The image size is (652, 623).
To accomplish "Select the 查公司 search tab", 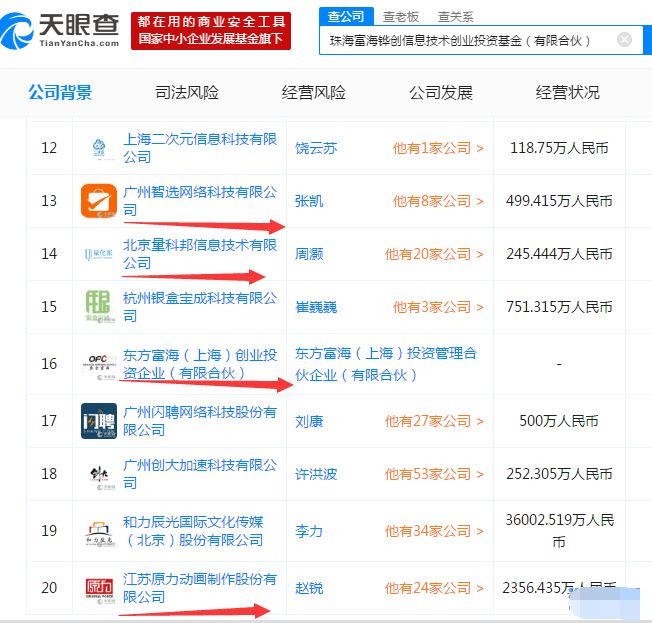I will pos(346,16).
